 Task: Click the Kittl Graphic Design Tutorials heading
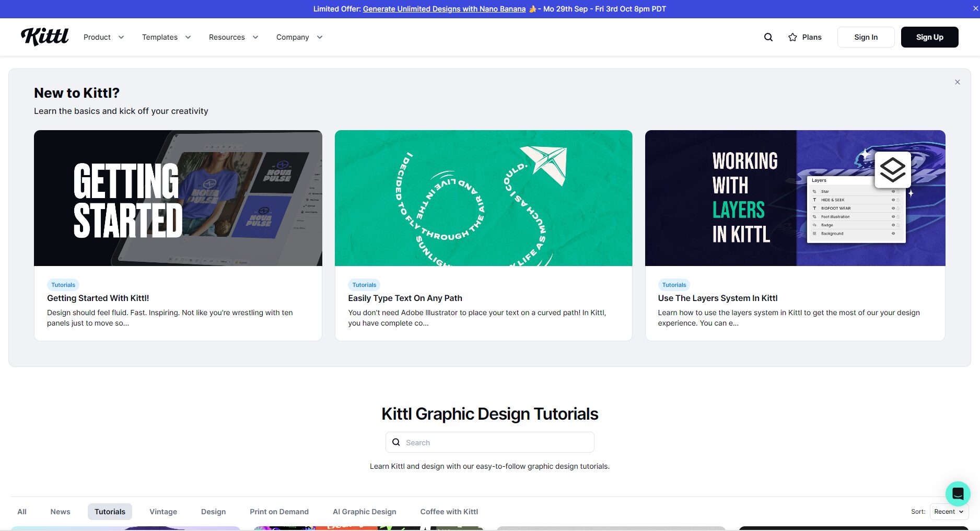click(x=489, y=414)
